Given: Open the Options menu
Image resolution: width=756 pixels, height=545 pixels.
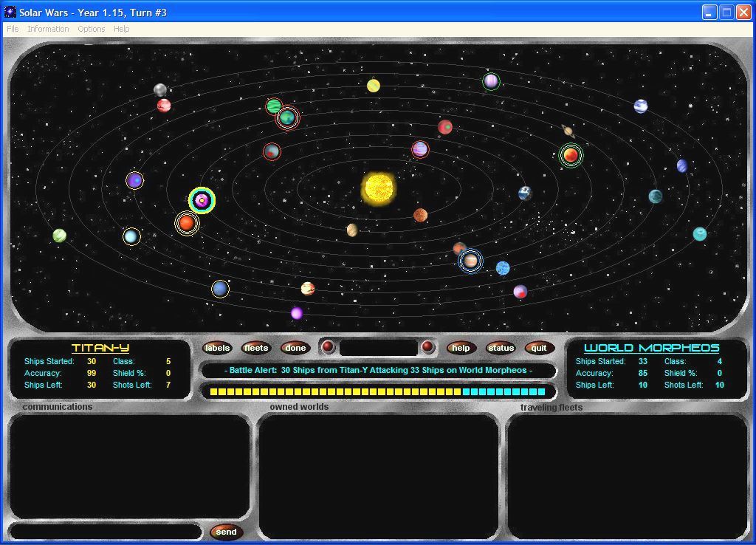Looking at the screenshot, I should tap(92, 29).
